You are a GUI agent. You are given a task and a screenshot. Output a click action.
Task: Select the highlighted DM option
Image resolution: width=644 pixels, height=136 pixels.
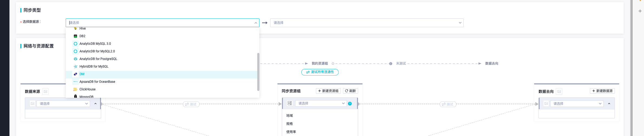coord(161,74)
